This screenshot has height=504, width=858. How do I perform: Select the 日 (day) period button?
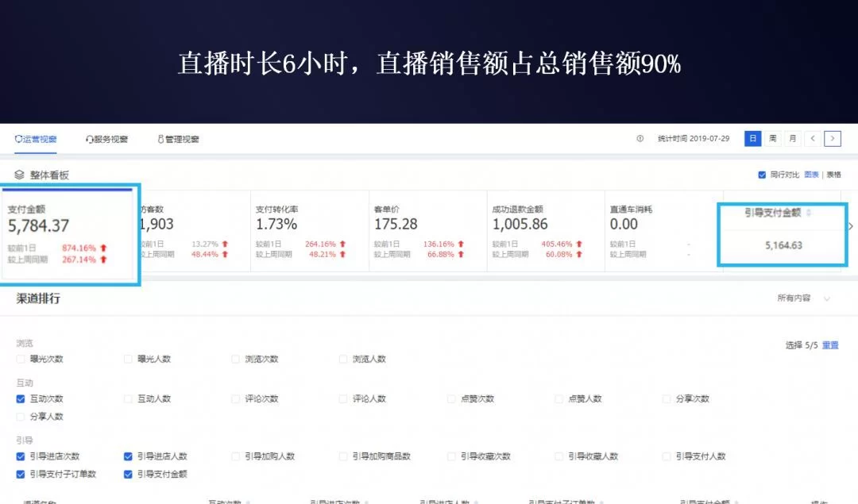tap(752, 139)
